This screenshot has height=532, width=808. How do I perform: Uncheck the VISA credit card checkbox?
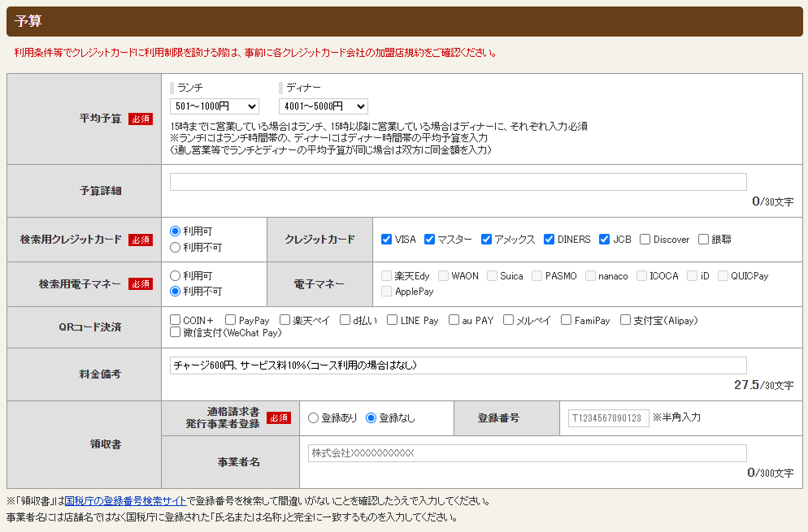[386, 239]
